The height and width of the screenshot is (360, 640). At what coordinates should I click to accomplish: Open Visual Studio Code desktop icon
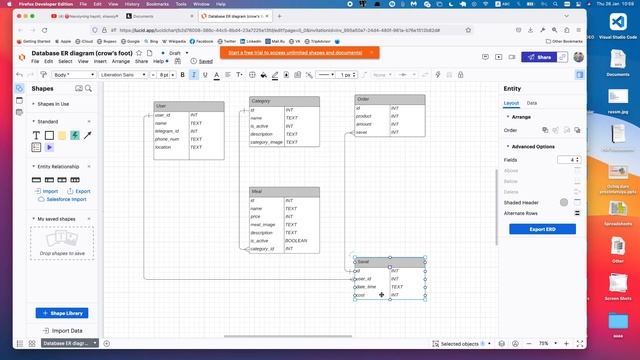pyautogui.click(x=618, y=25)
